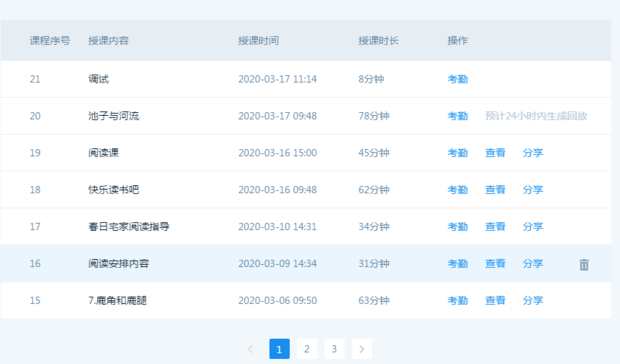The image size is (620, 364).
Task: Click the lesson number 21
Action: [x=35, y=79]
